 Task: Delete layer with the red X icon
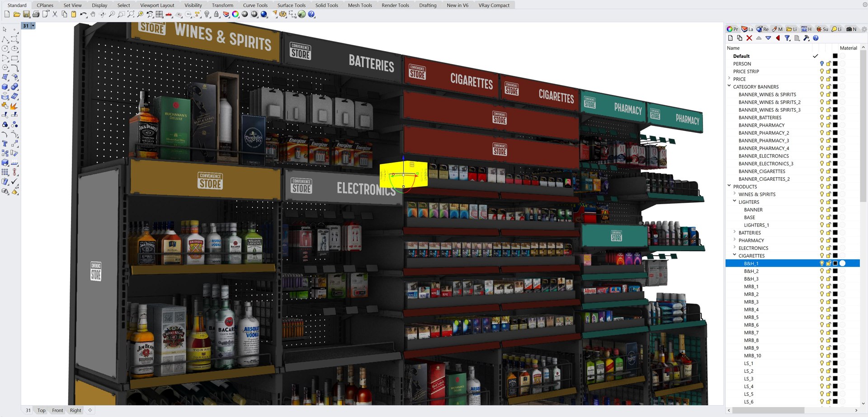749,38
